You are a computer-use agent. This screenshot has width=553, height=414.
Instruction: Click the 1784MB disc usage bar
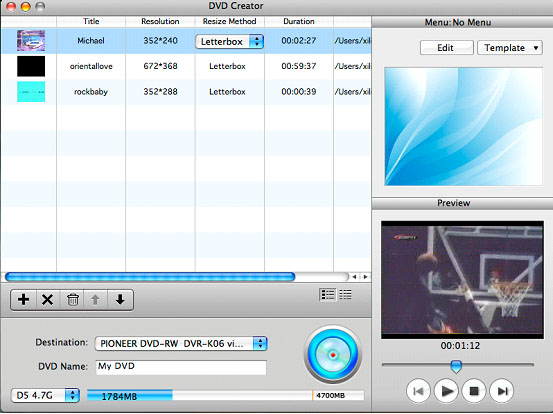click(x=130, y=396)
